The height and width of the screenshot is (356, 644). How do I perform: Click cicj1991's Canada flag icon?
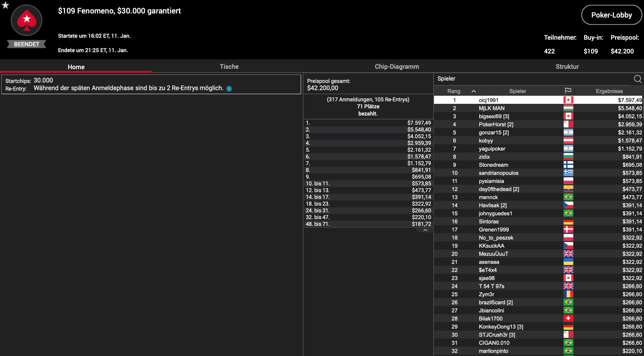pos(568,100)
